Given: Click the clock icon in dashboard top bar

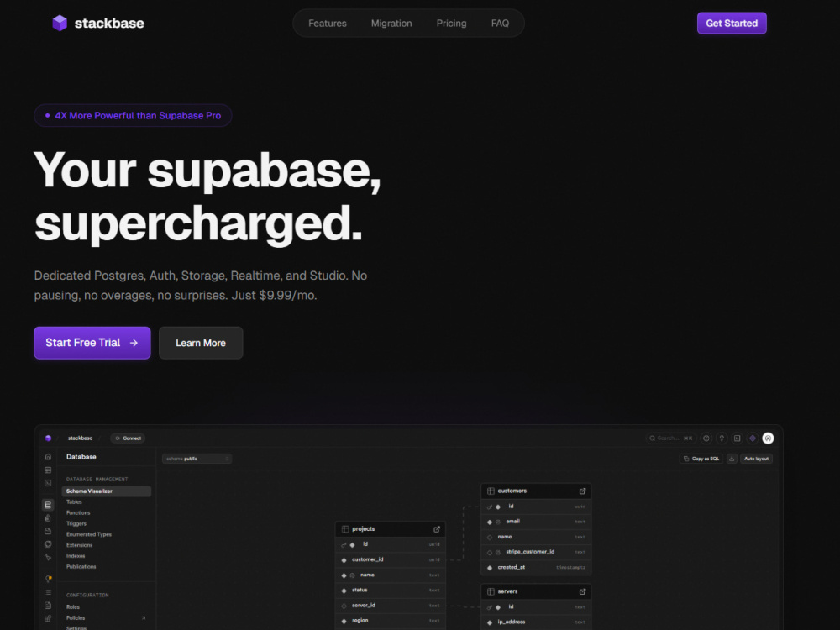Looking at the screenshot, I should click(x=706, y=438).
